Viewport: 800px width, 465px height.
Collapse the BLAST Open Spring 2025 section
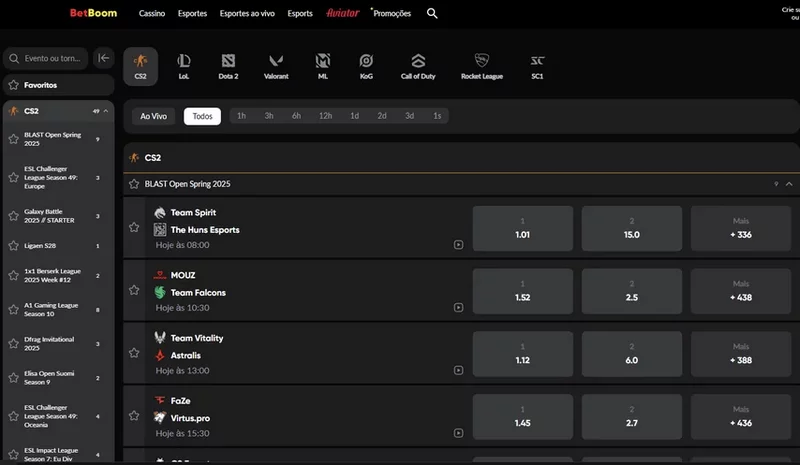point(789,184)
